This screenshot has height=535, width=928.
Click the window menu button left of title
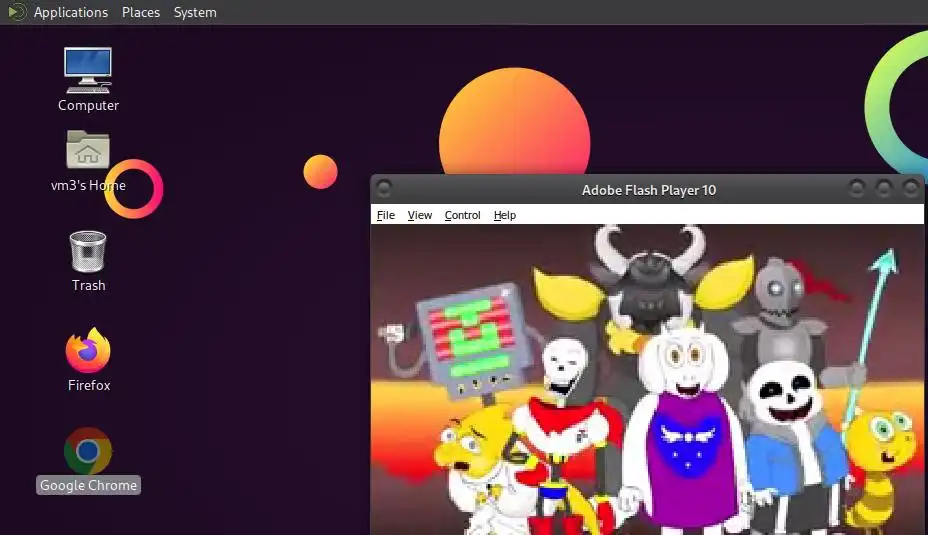tap(384, 189)
